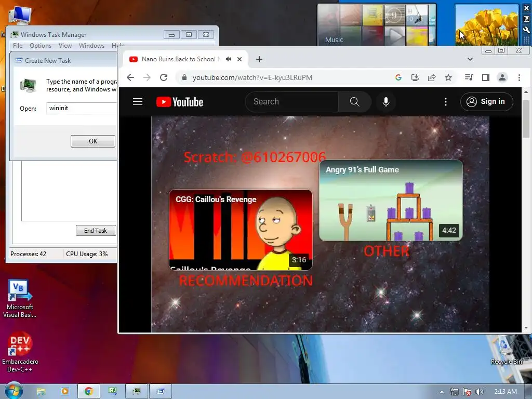Launch Windows Media Player from taskbar

64,391
